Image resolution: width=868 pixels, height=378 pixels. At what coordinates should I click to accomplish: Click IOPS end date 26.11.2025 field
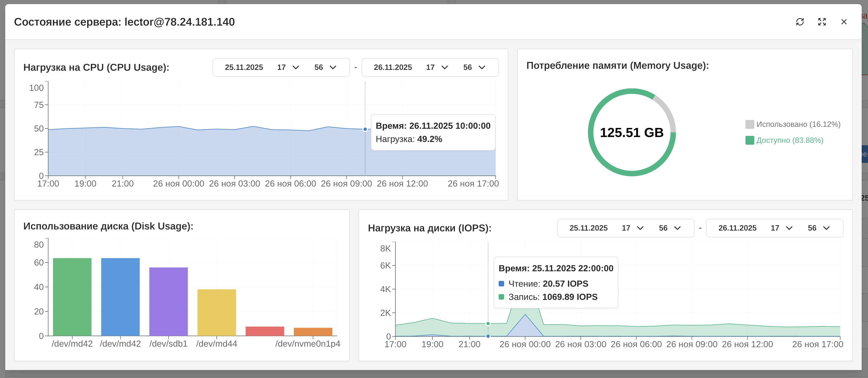pyautogui.click(x=737, y=228)
